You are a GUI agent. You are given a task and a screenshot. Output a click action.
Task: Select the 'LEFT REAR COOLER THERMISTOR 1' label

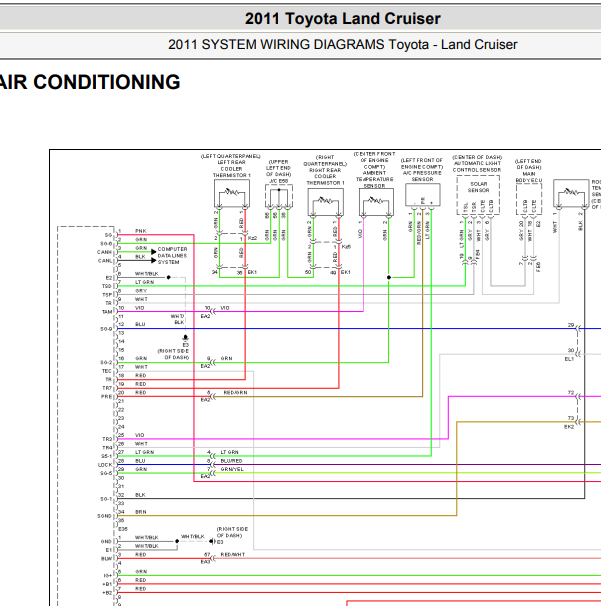tap(231, 169)
